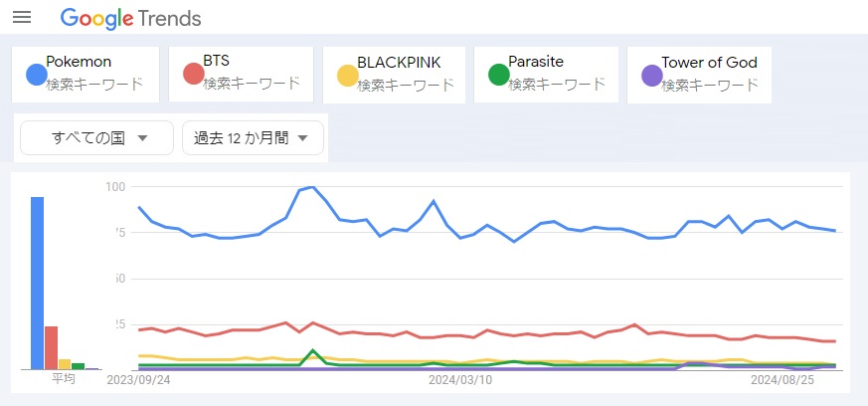Click the 2024/03/10 date axis label

[460, 379]
